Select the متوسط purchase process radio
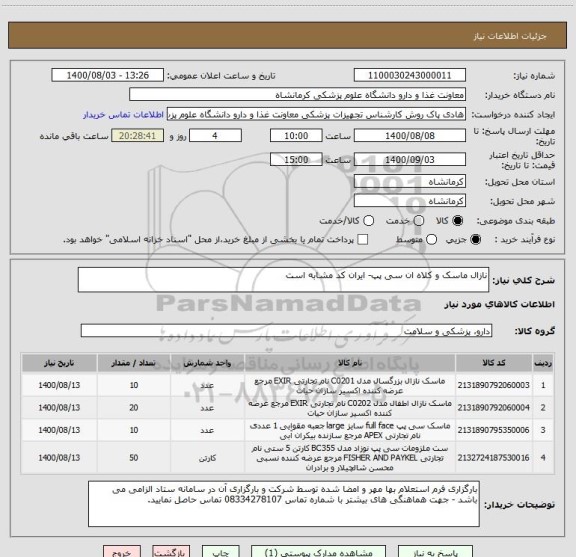The width and height of the screenshot is (576, 557). click(431, 240)
